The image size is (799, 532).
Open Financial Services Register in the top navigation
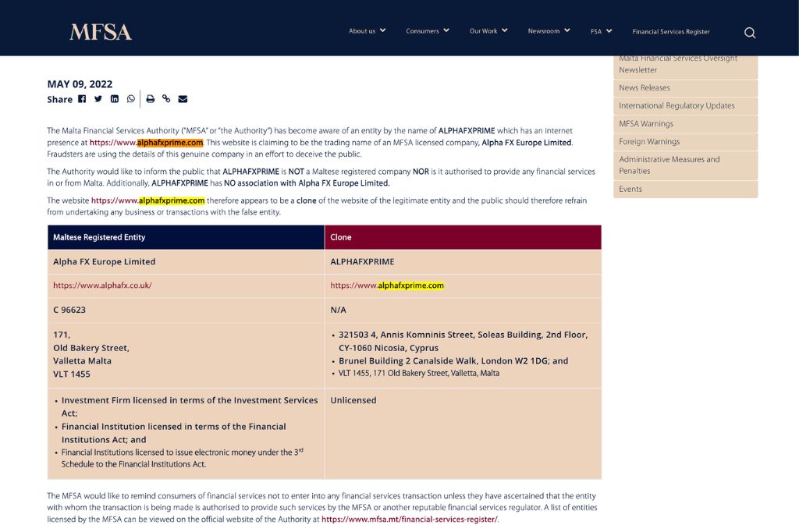coord(671,32)
